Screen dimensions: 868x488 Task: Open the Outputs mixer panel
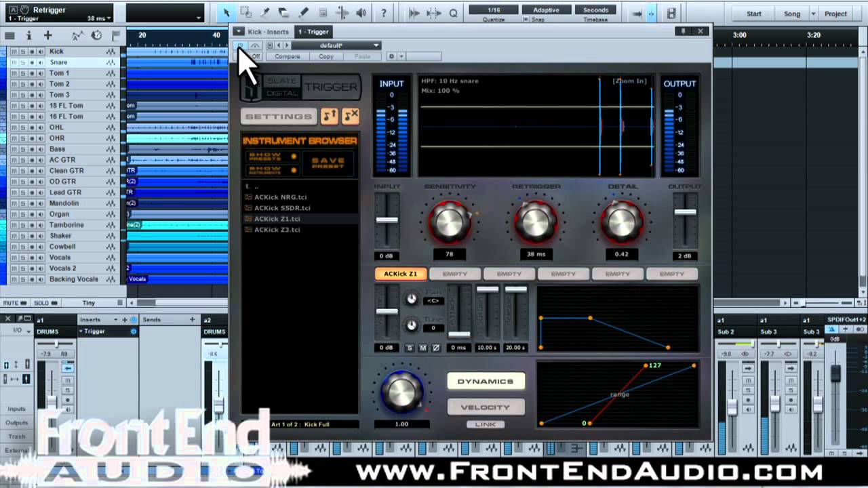coord(17,423)
